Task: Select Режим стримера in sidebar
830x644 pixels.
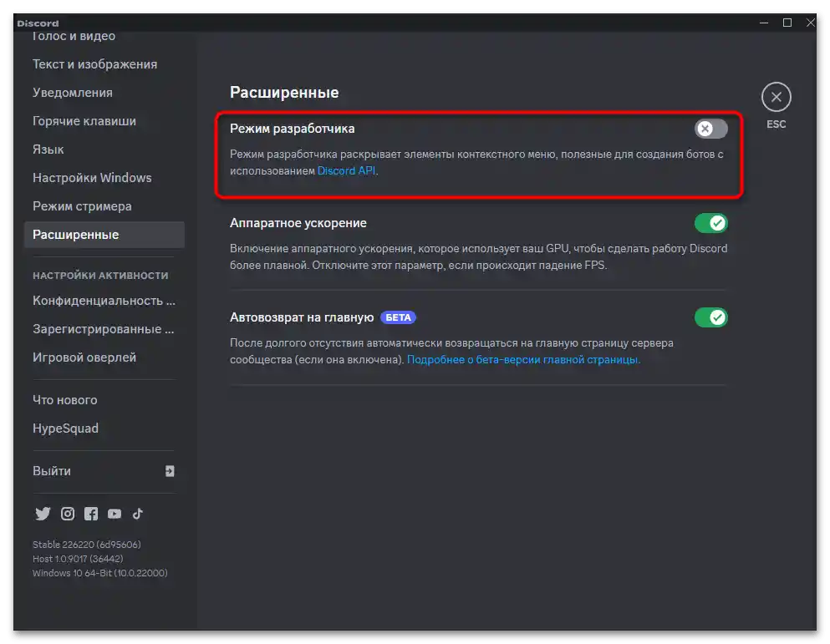Action: [81, 205]
